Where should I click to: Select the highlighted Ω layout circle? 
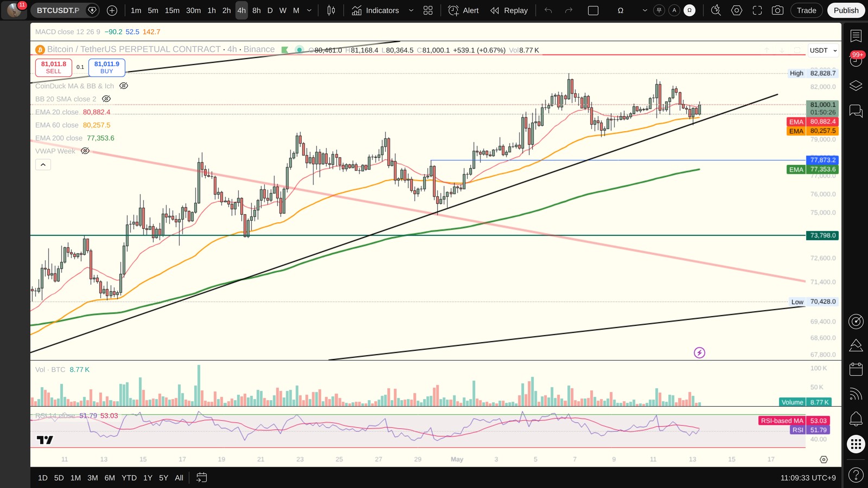[690, 10]
